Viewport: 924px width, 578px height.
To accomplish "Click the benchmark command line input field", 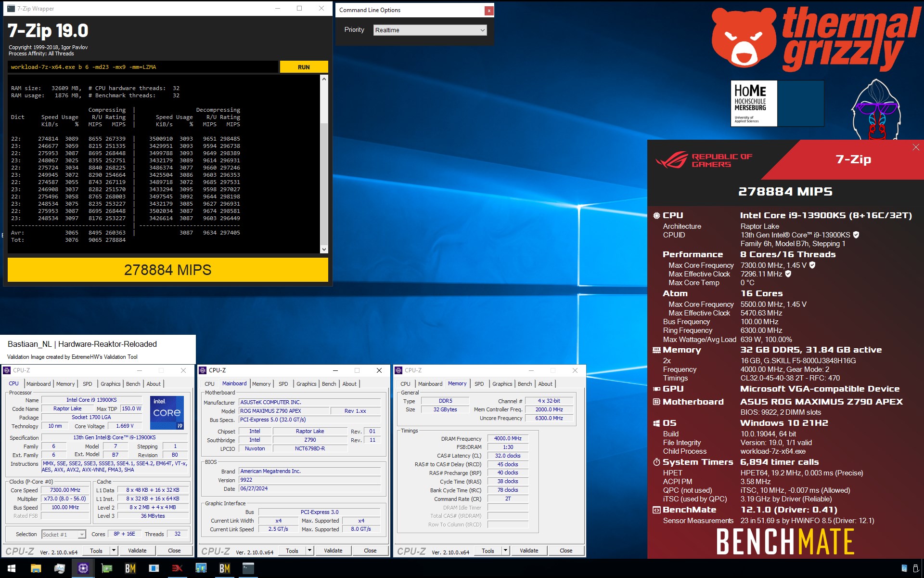I will click(143, 67).
